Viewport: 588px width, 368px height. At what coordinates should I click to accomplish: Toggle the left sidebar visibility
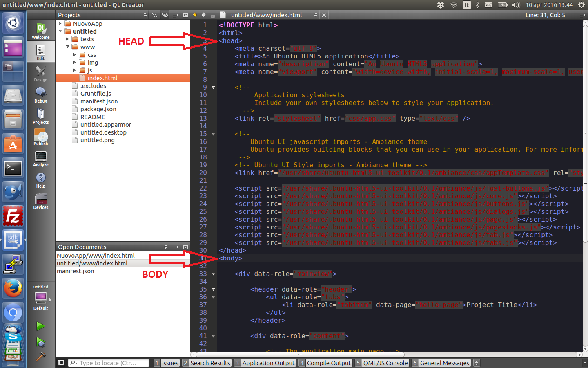tap(61, 363)
